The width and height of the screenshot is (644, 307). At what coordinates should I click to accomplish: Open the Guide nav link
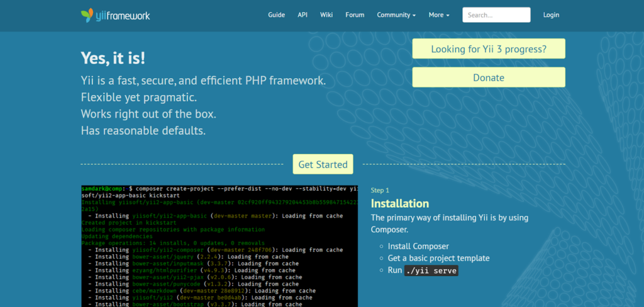click(277, 15)
